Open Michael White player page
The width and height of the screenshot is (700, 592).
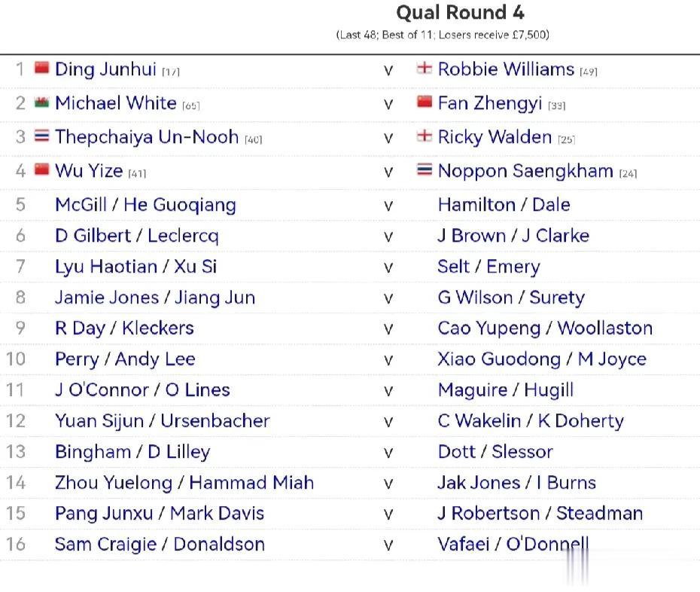(x=116, y=103)
